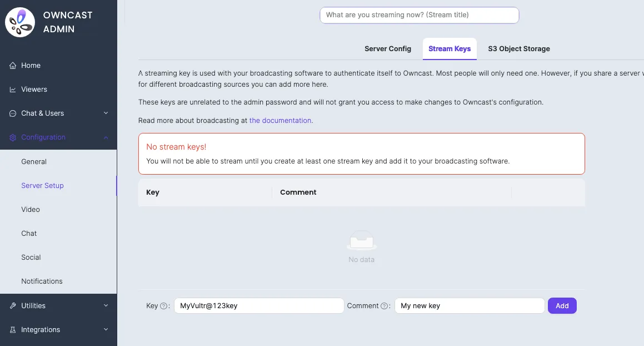Click the Key column header
This screenshot has height=346, width=644.
tap(205, 192)
